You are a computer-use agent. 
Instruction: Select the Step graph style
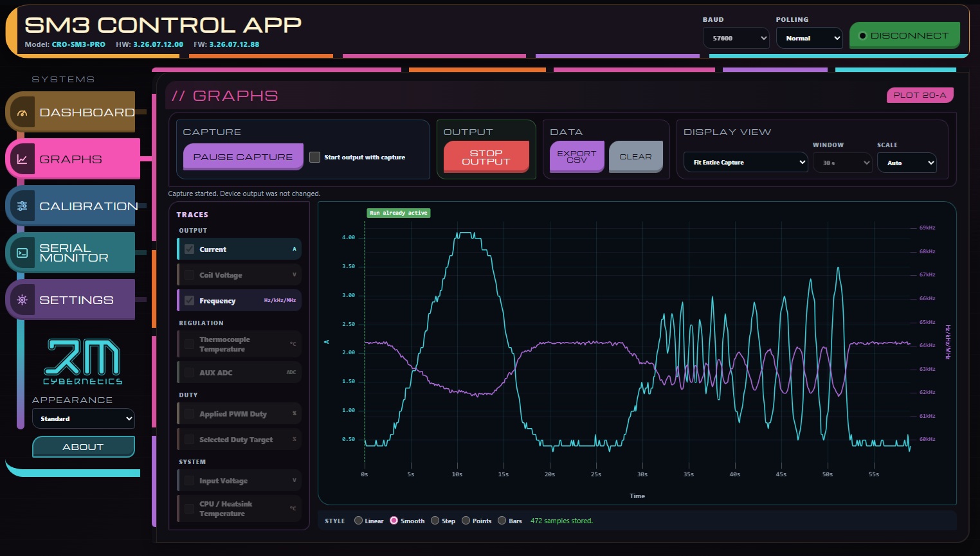click(x=435, y=521)
